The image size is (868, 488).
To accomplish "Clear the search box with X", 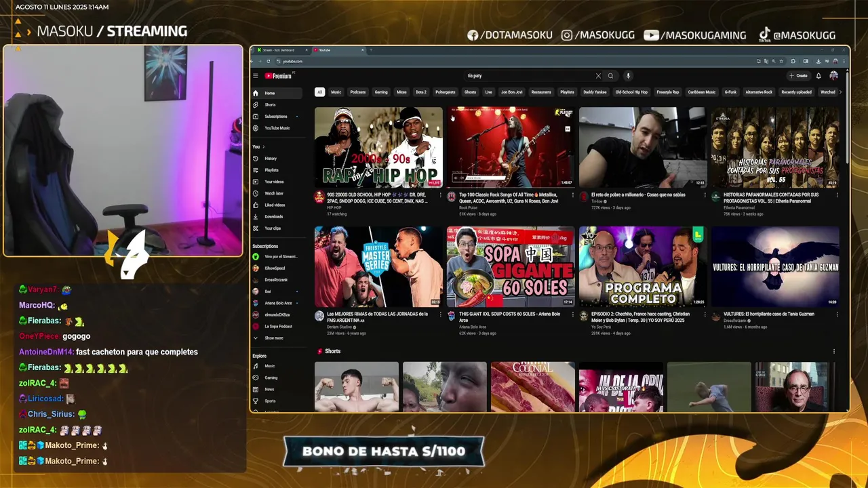I will [598, 76].
